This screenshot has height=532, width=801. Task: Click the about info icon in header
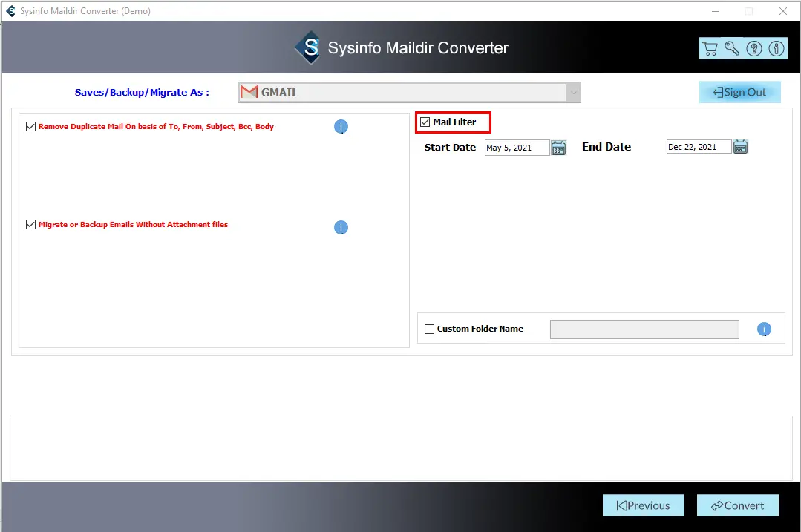777,48
